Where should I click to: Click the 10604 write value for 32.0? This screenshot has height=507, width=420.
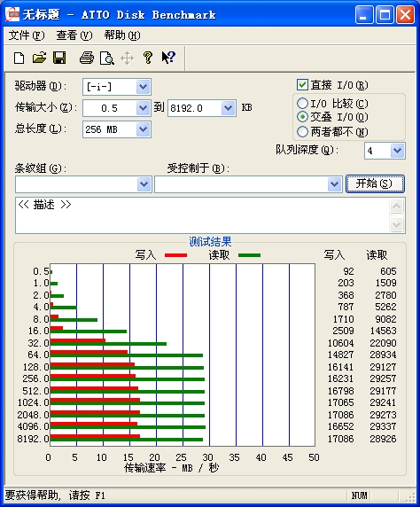pos(341,343)
